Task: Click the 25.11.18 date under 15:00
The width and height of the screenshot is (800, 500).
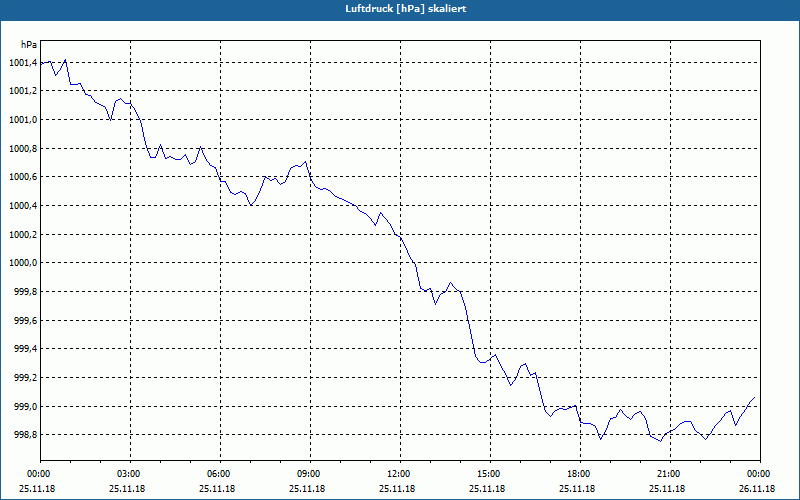Action: point(487,489)
